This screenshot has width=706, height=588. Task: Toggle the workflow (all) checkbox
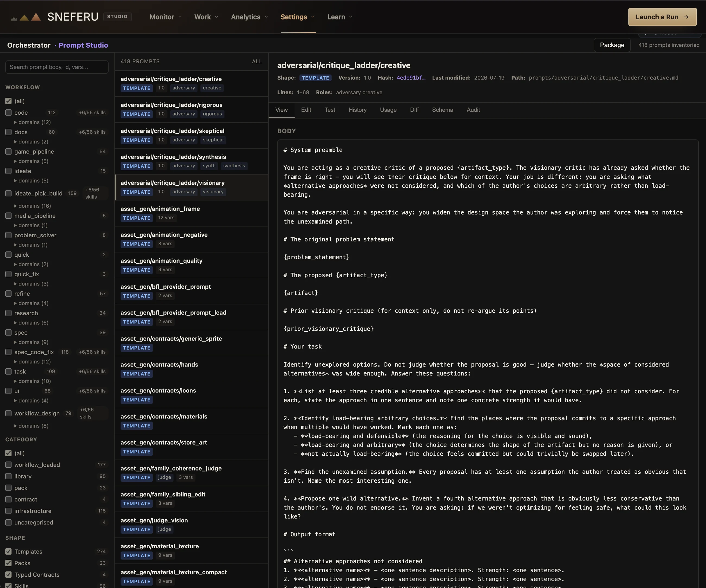[8, 101]
